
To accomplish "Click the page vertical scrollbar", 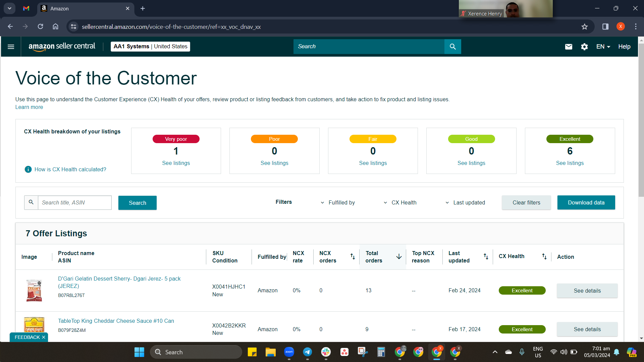I will tap(641, 121).
